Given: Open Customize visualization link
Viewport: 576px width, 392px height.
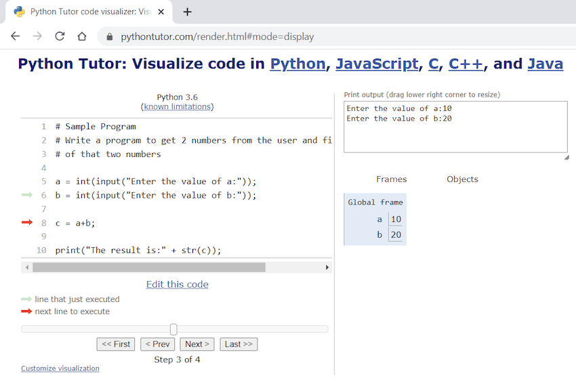Looking at the screenshot, I should click(60, 368).
